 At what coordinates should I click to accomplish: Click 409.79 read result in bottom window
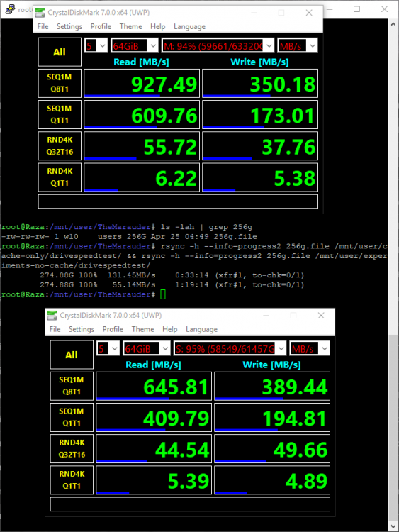pyautogui.click(x=154, y=417)
